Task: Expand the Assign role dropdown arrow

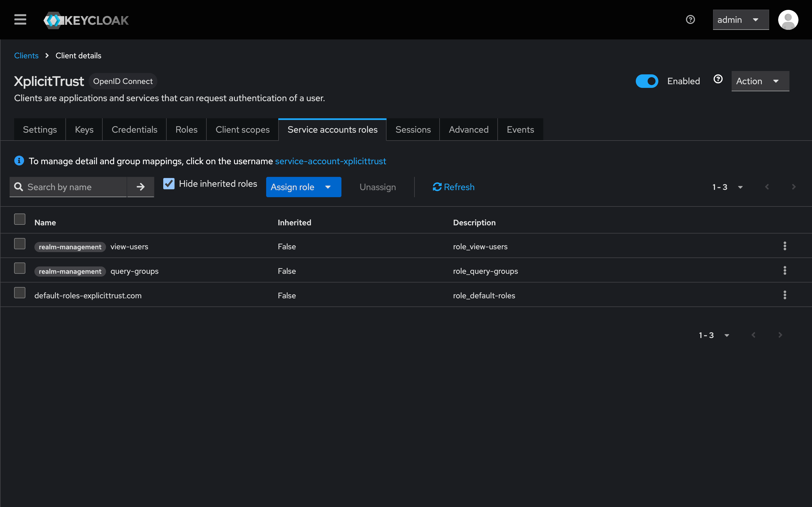Action: click(x=328, y=187)
